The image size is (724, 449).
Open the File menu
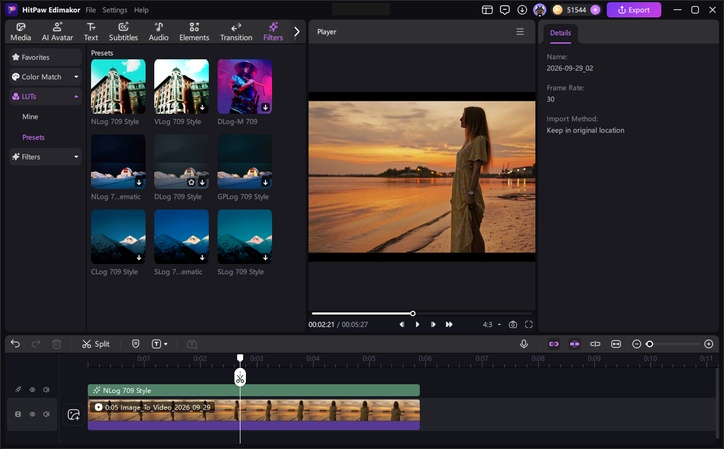[x=90, y=10]
